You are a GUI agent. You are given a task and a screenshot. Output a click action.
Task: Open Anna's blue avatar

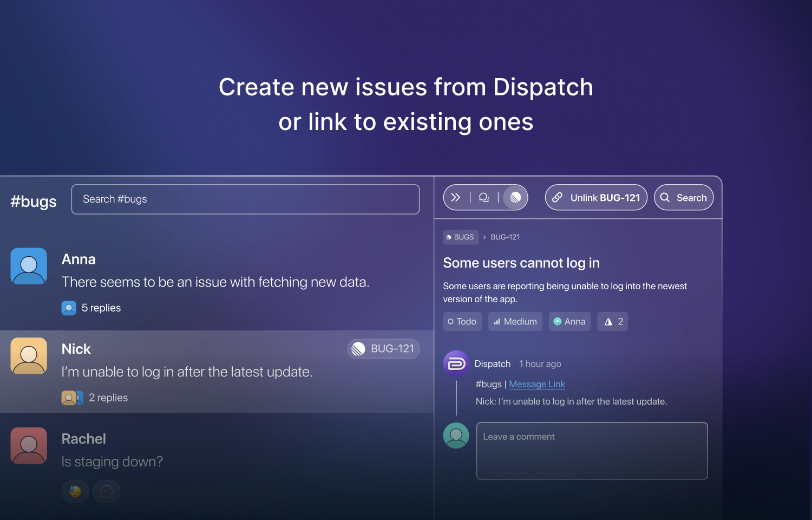29,266
